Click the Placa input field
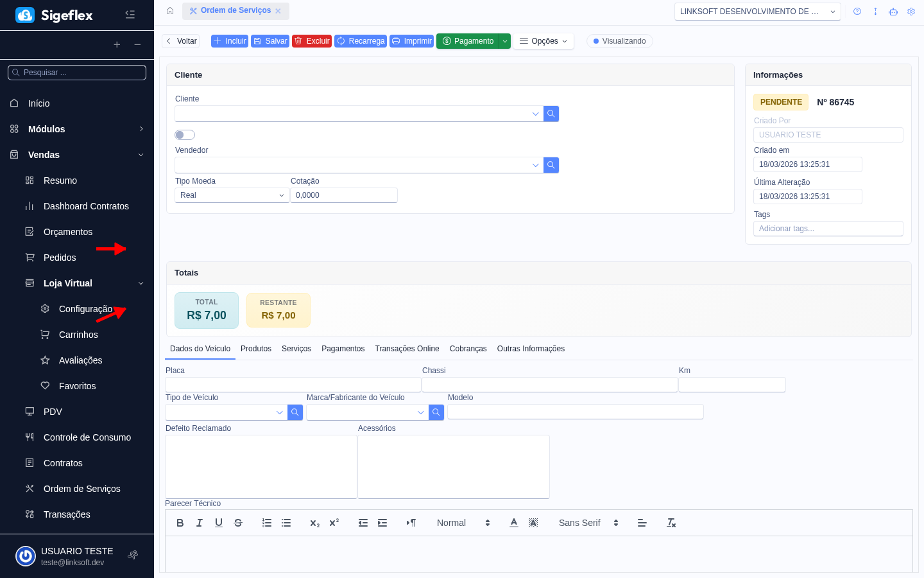Screen dimensions: 924x578 (x=293, y=385)
